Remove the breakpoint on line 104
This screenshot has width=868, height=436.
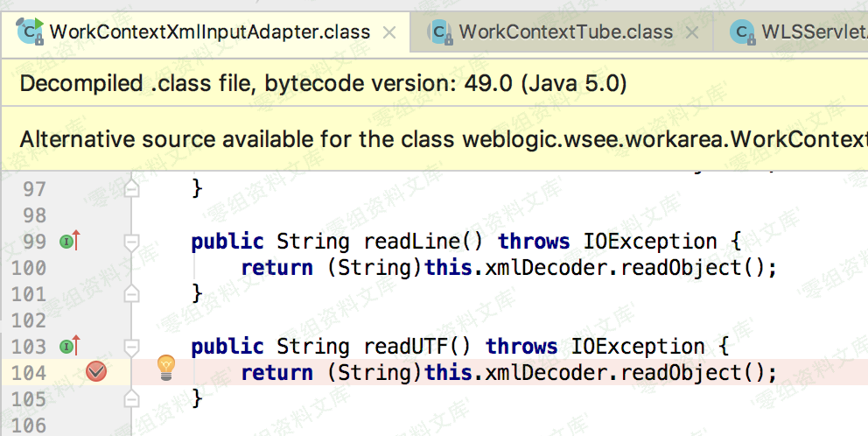(96, 372)
